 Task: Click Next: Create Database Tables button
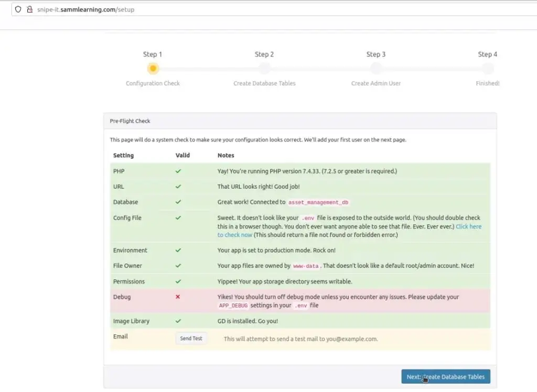point(446,377)
